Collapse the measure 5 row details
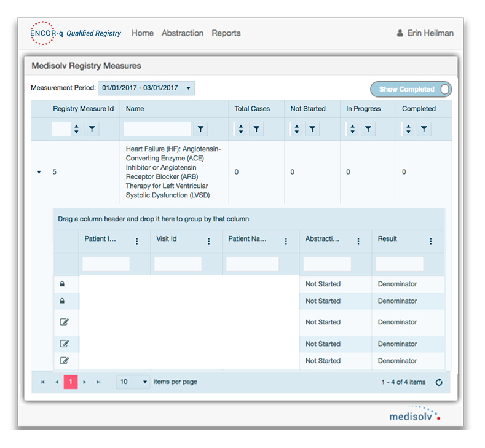The height and width of the screenshot is (448, 485). (x=39, y=173)
